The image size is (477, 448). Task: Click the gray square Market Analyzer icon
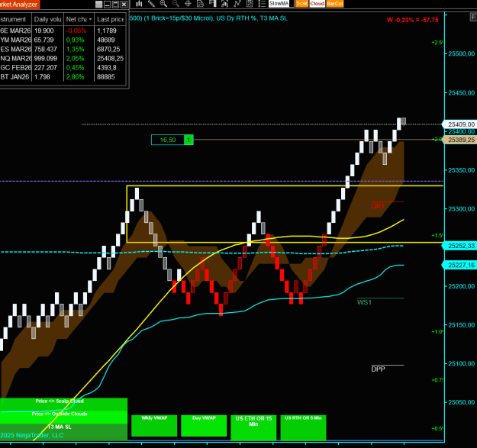pyautogui.click(x=98, y=5)
